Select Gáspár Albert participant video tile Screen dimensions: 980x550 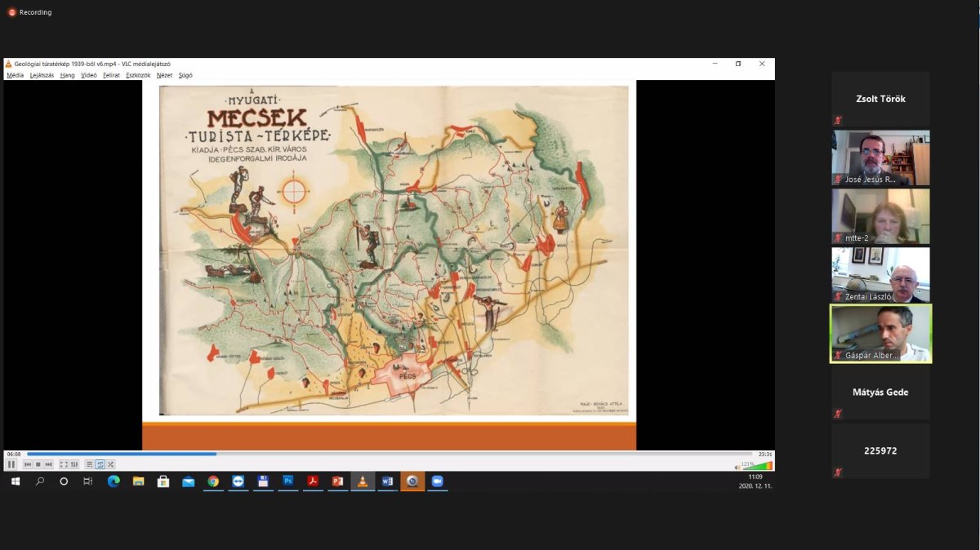pyautogui.click(x=880, y=334)
